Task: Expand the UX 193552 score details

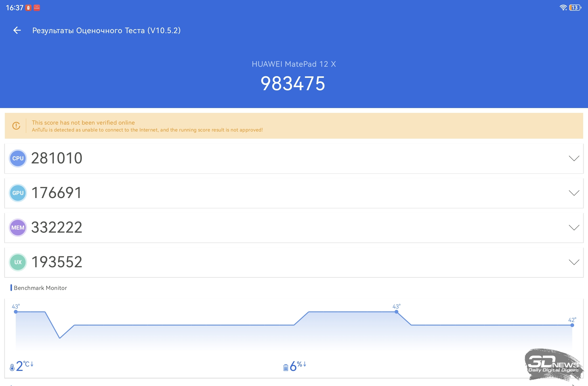Action: (574, 262)
